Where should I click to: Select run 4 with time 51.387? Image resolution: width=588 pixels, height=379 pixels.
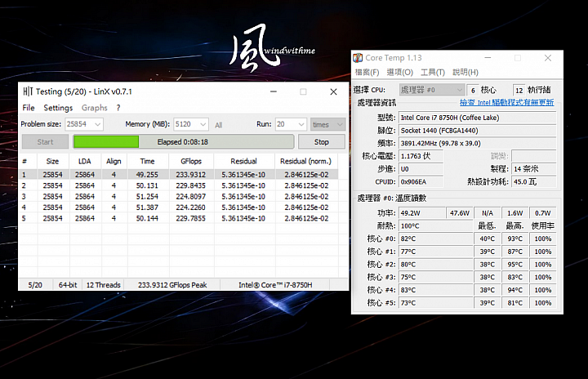pos(179,207)
